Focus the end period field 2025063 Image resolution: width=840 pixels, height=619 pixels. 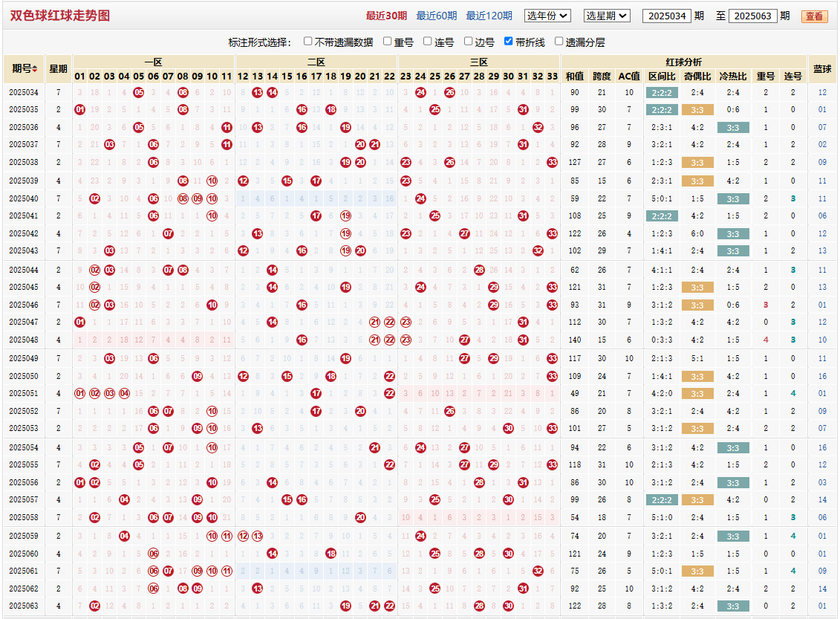coord(752,16)
